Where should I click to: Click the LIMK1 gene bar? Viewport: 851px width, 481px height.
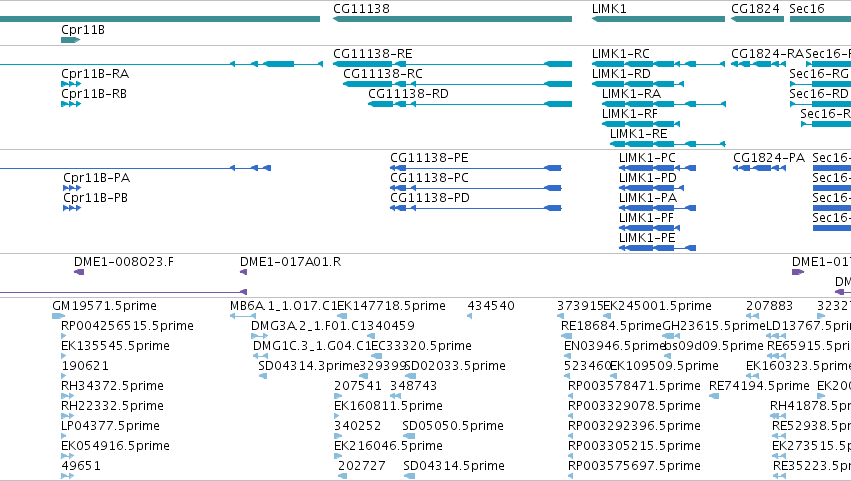(x=658, y=19)
